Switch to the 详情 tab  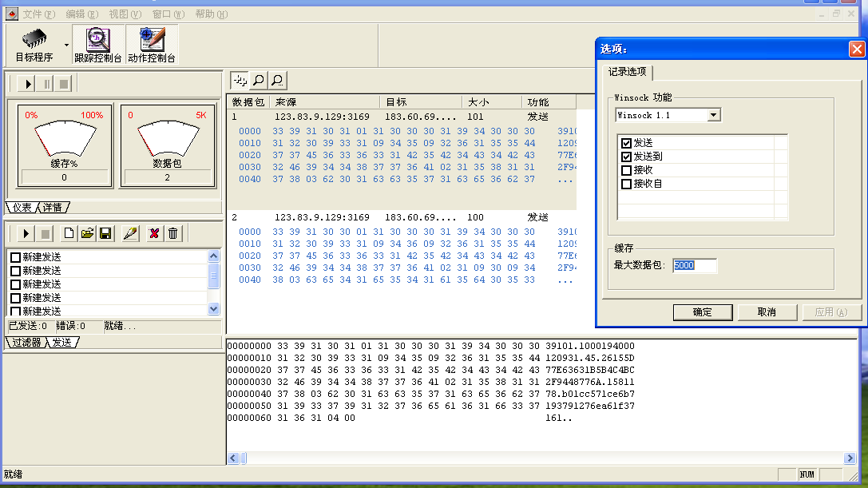(53, 207)
